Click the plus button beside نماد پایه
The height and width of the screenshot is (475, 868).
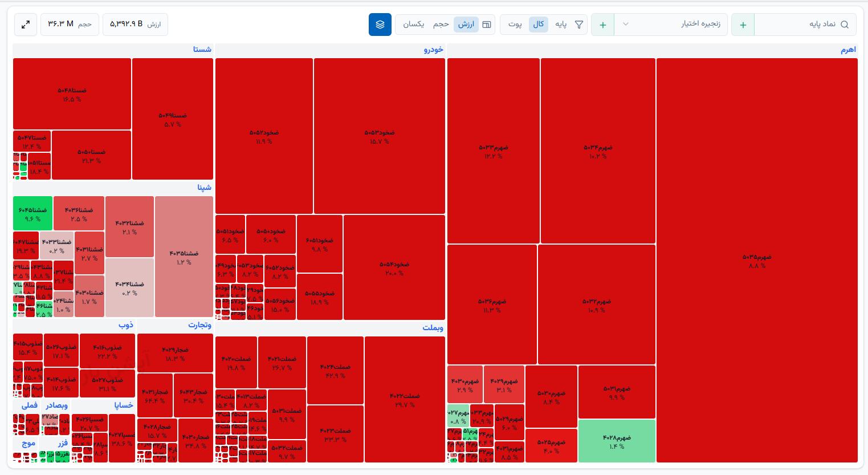[x=743, y=25]
